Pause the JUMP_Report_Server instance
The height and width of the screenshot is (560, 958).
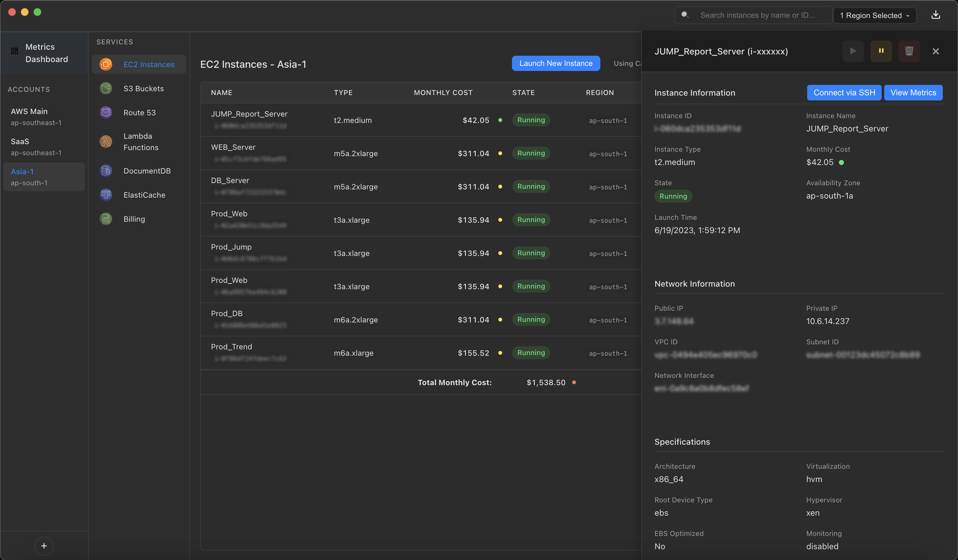tap(881, 51)
